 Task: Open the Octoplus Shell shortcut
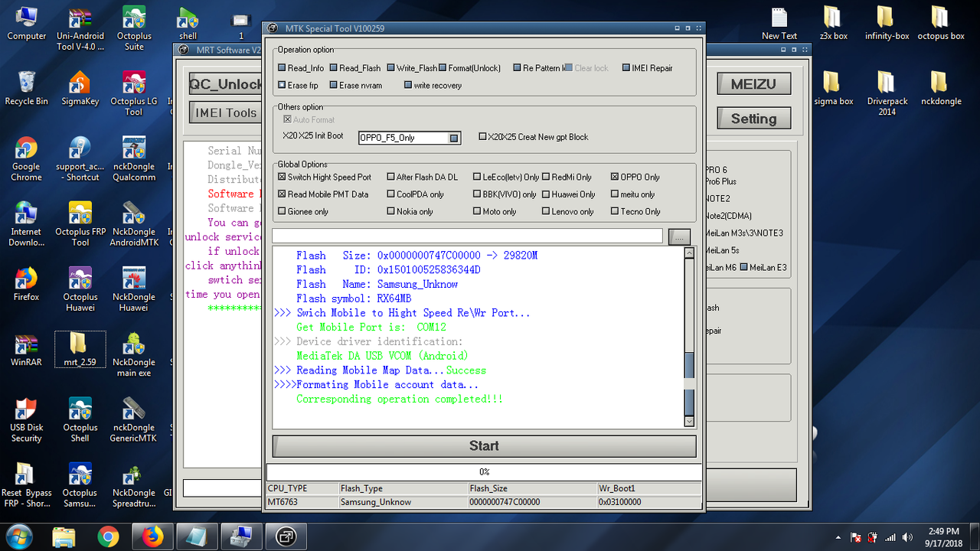click(80, 420)
